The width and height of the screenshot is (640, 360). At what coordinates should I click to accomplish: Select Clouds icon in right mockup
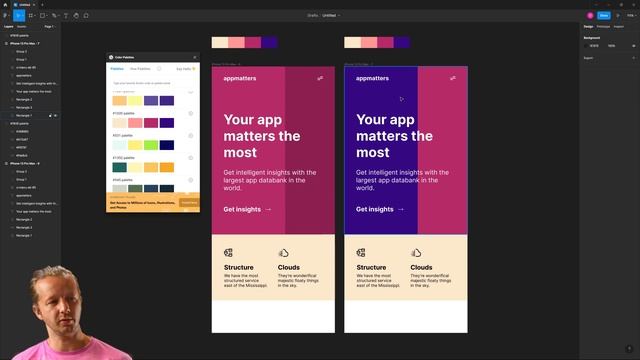coord(416,253)
